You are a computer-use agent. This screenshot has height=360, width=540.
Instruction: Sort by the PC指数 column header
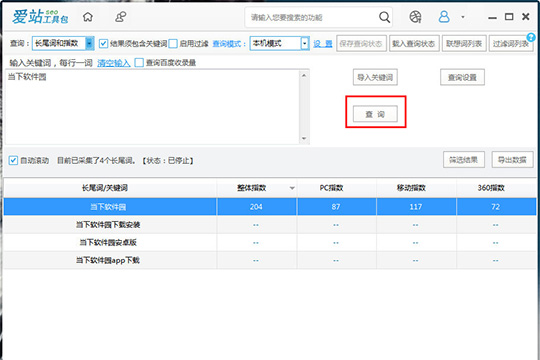point(336,188)
